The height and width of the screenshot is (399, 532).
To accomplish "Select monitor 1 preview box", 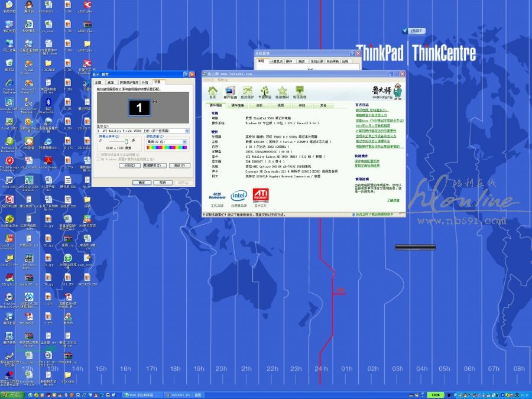I will coord(140,108).
